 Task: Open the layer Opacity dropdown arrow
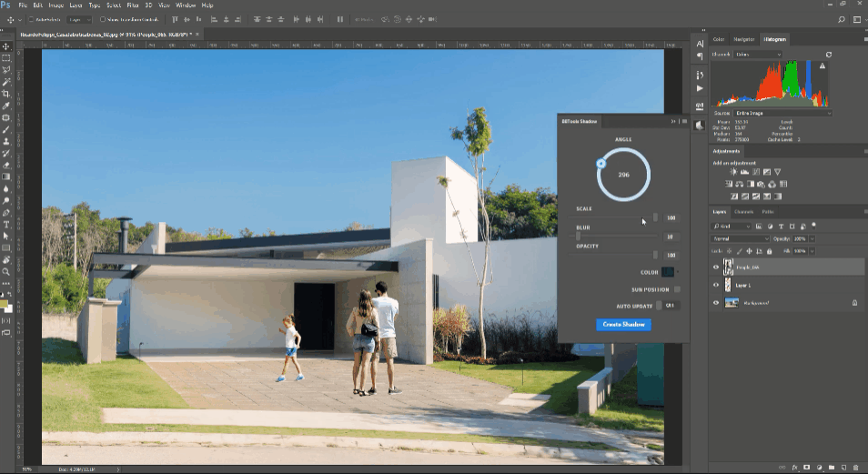pos(812,238)
